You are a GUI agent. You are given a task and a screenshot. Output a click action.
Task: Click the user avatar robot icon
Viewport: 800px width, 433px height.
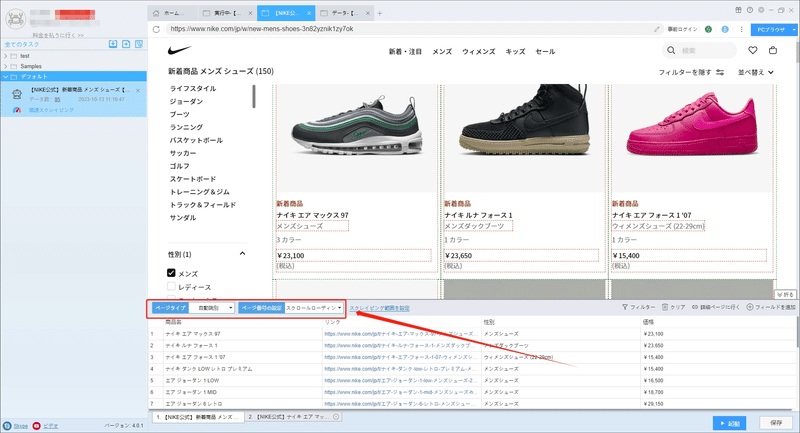click(x=16, y=19)
